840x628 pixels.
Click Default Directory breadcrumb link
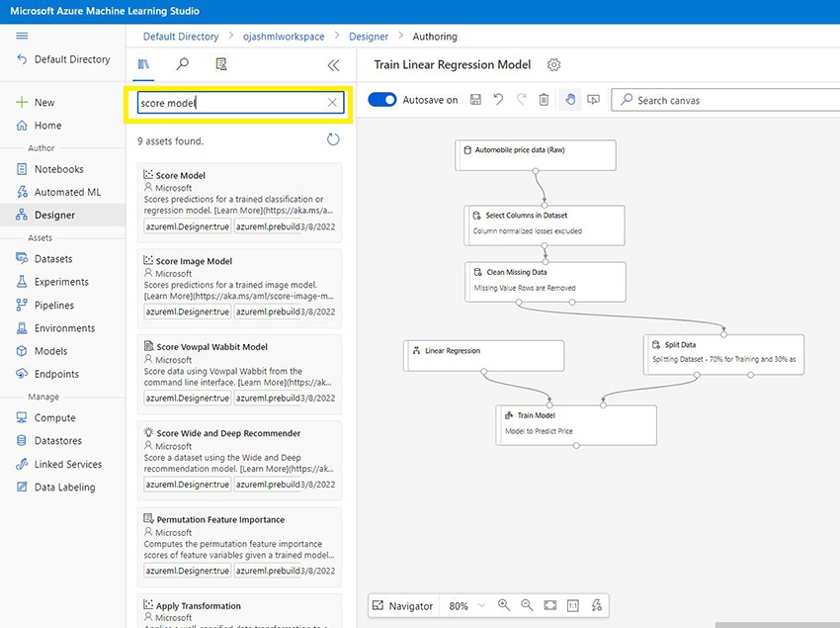click(181, 37)
